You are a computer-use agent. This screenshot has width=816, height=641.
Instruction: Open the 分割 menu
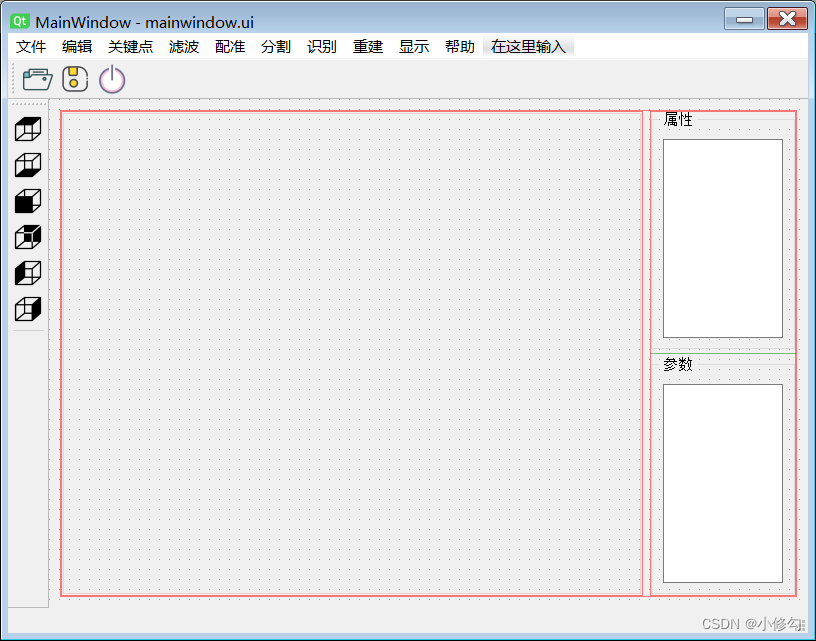click(x=276, y=46)
